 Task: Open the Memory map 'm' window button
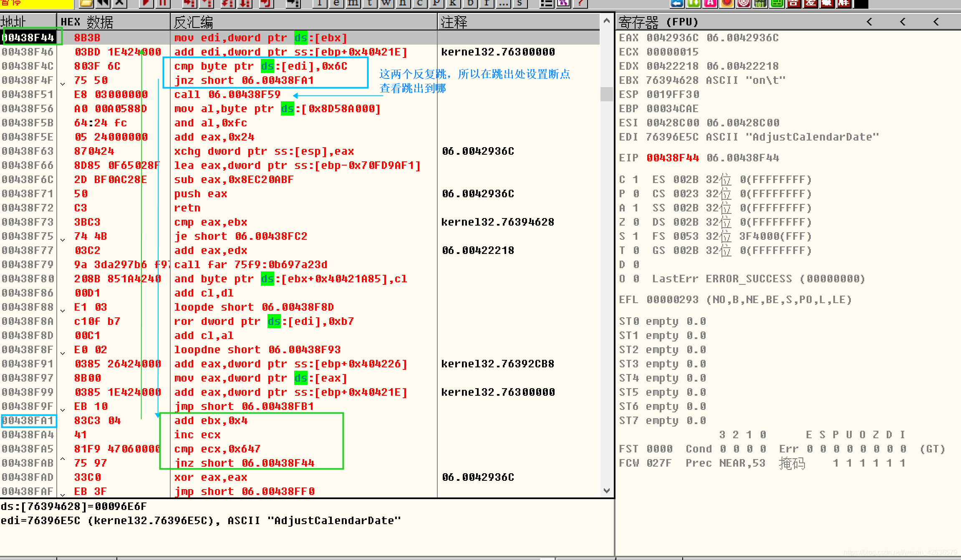(x=353, y=3)
